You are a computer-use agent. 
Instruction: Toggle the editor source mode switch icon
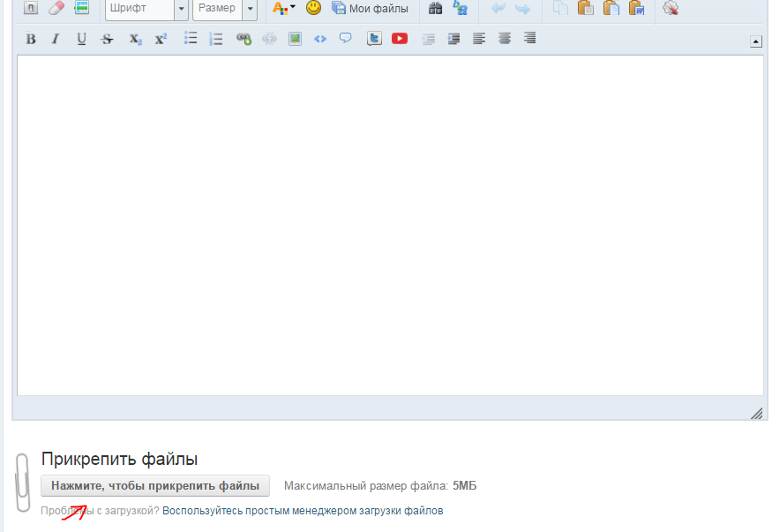coord(31,8)
